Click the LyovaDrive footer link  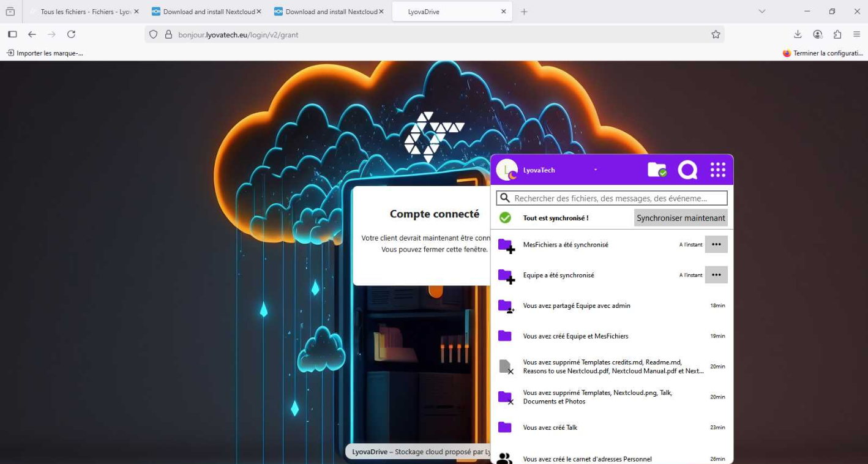[370, 452]
